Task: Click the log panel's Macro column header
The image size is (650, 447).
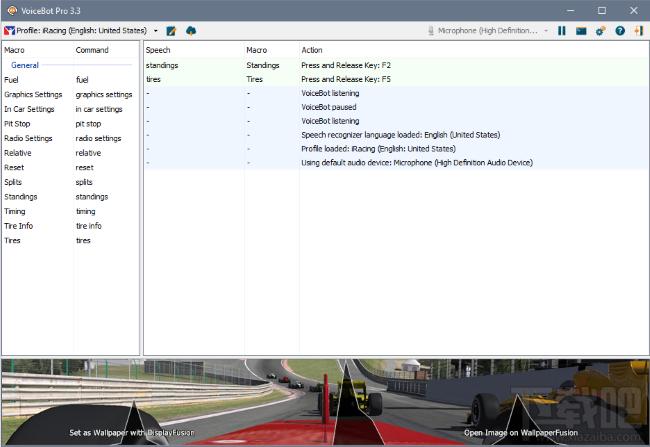Action: tap(257, 50)
